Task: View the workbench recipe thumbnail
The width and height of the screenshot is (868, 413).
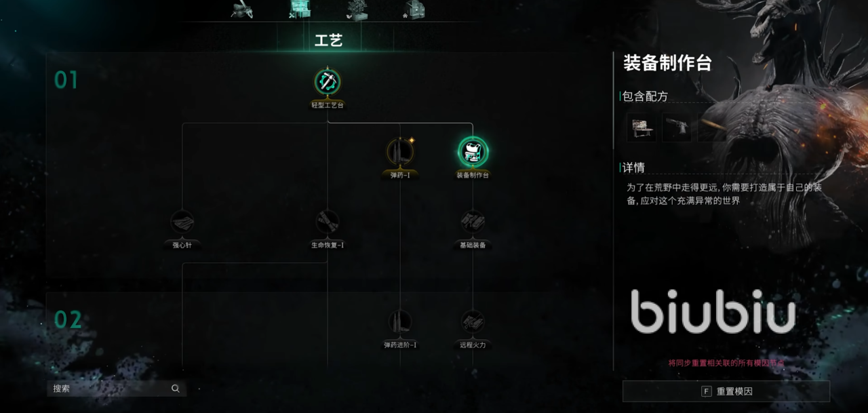Action: [x=641, y=127]
